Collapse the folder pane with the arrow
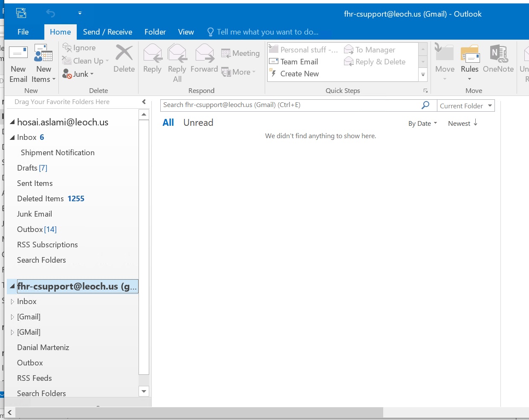This screenshot has width=529, height=420. (144, 102)
